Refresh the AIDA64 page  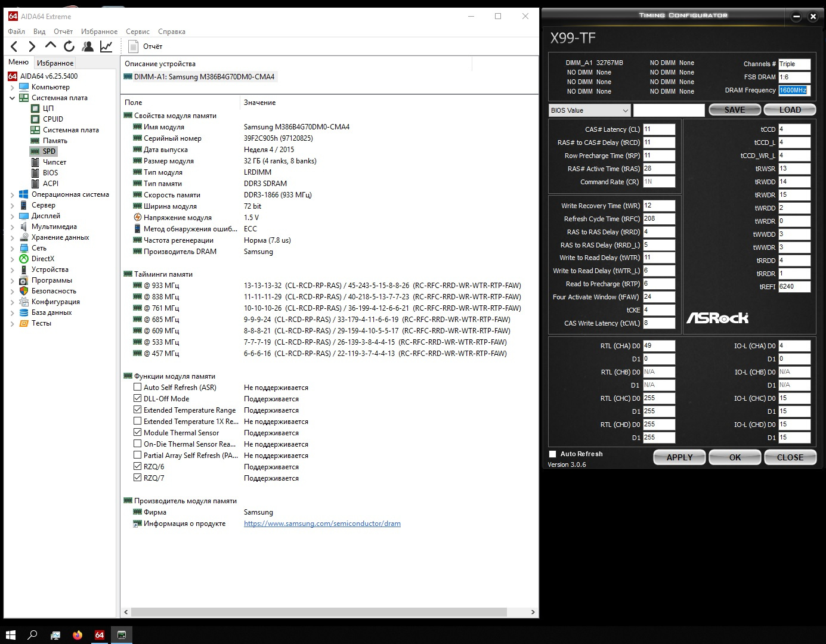tap(69, 46)
